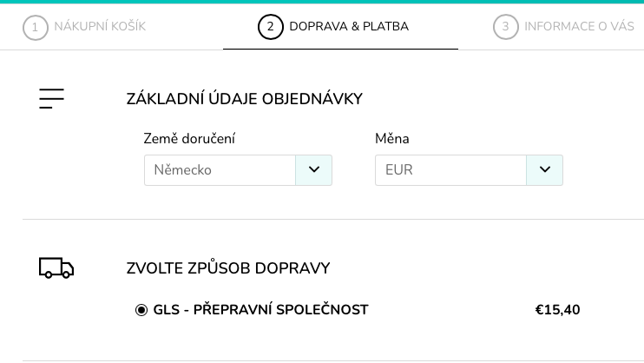Go to Informace o vás step
Viewport: 644px width, 363px height.
579,27
